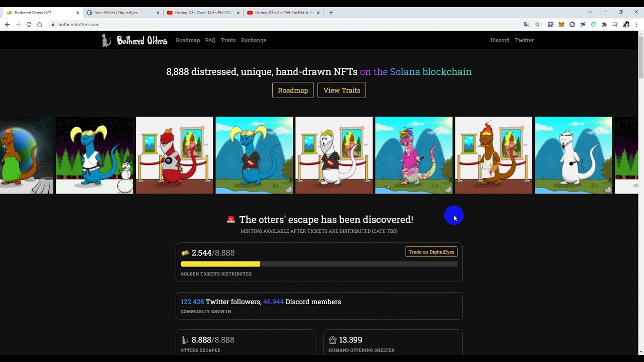Open the blue cross-shaped extension icon
The width and height of the screenshot is (644, 362).
click(x=583, y=24)
